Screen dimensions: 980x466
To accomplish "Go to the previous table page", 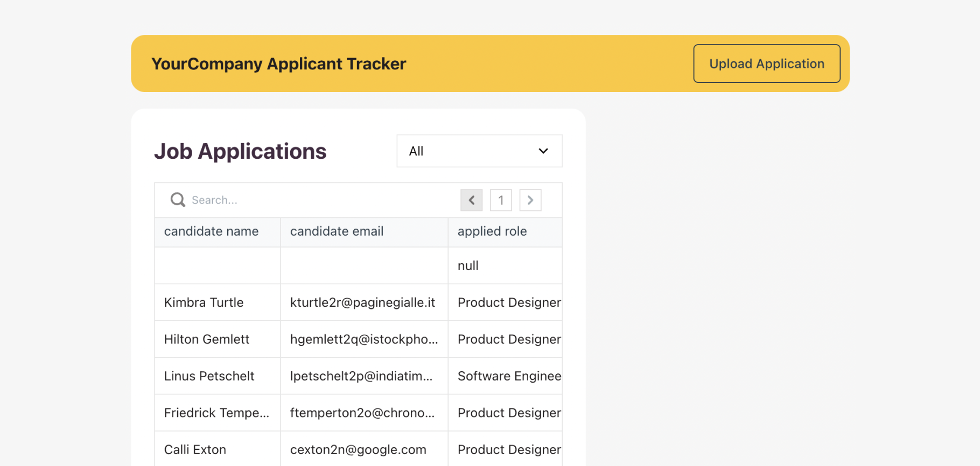I will coord(472,200).
